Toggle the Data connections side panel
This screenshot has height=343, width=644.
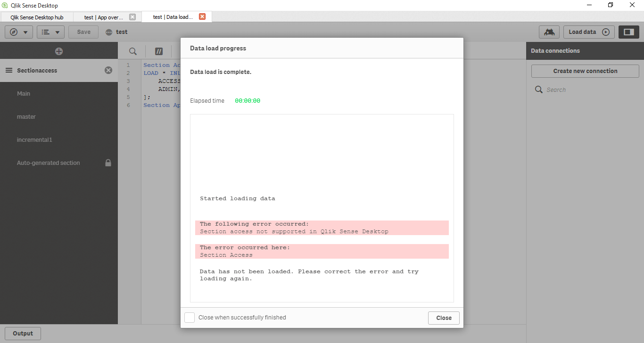[x=629, y=32]
